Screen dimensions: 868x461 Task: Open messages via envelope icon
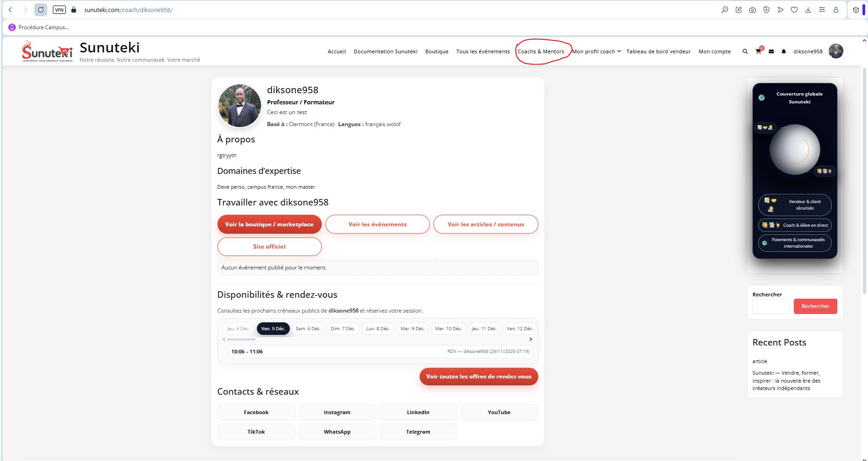point(771,51)
